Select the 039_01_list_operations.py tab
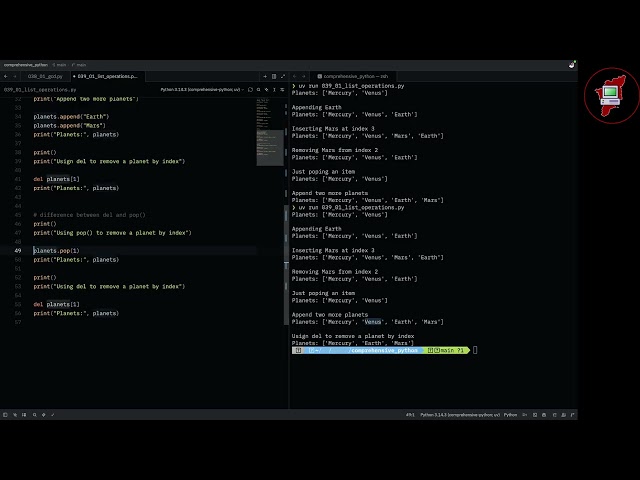Image resolution: width=640 pixels, height=480 pixels. point(107,76)
